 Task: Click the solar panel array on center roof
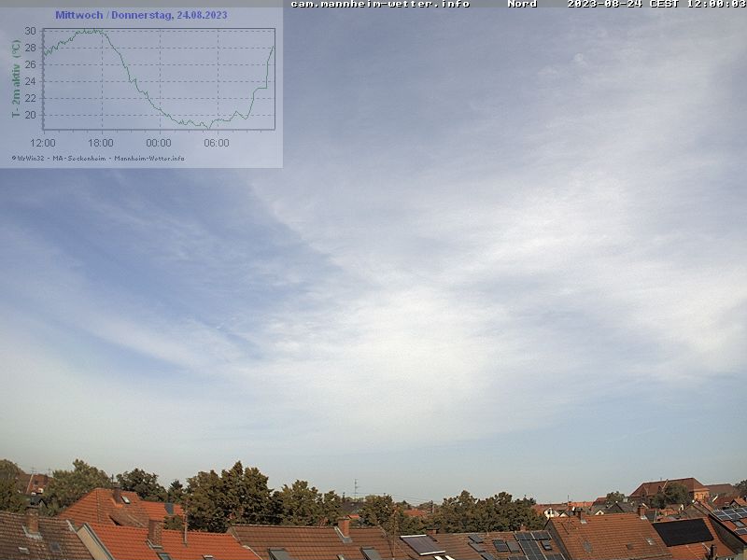pos(523,545)
